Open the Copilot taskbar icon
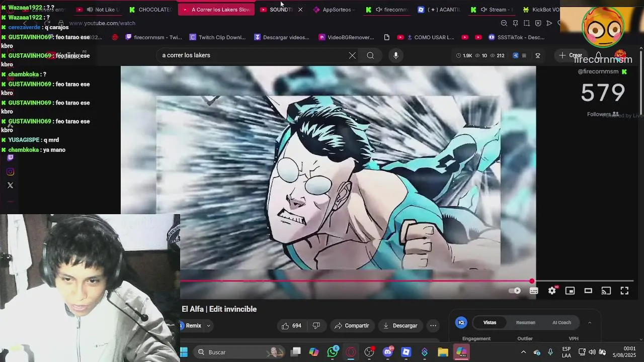The image size is (644, 362). pos(314,352)
